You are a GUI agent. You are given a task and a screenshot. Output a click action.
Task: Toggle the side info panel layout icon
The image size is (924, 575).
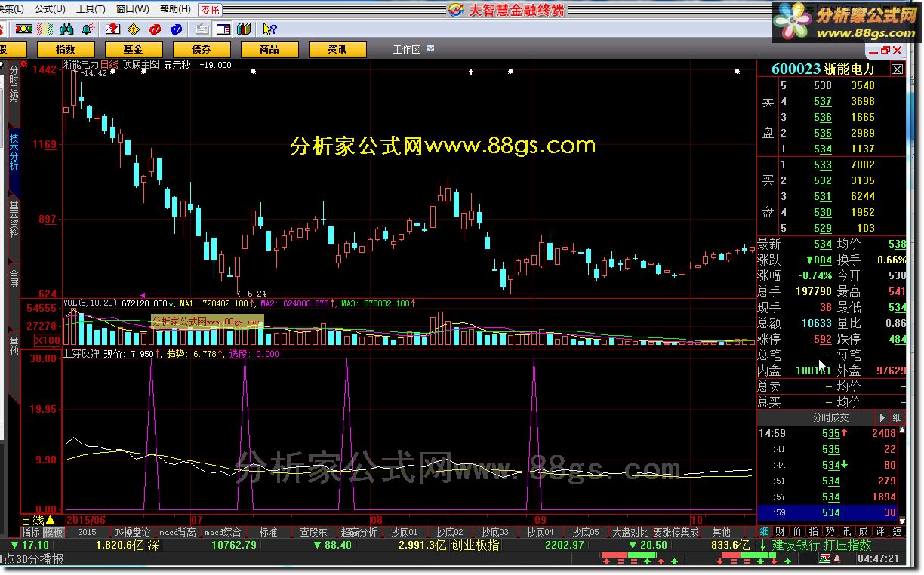223,29
